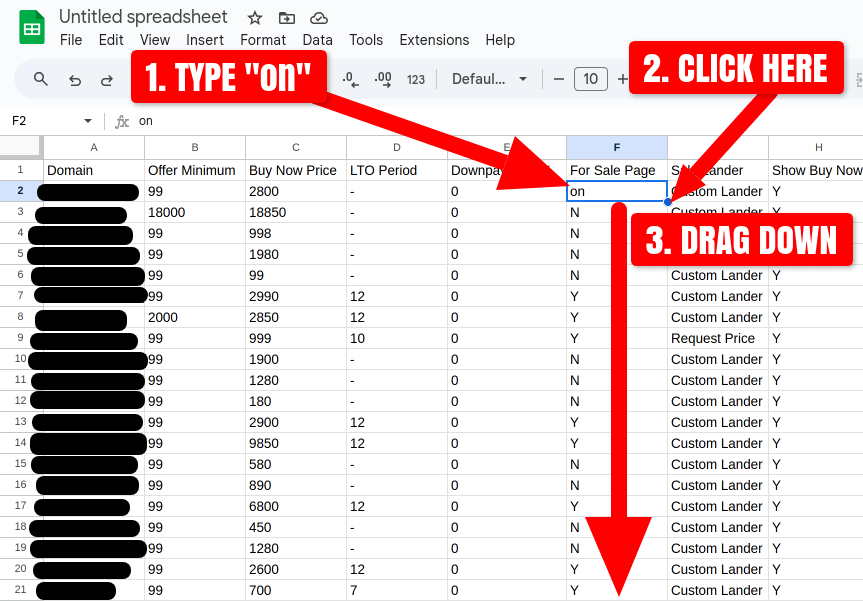Screen dimensions: 863x601
Task: Decrease font size with the minus button
Action: tap(560, 79)
